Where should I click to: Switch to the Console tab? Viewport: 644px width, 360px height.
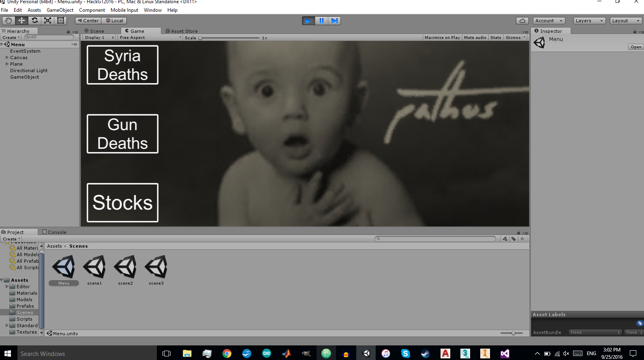[54, 232]
